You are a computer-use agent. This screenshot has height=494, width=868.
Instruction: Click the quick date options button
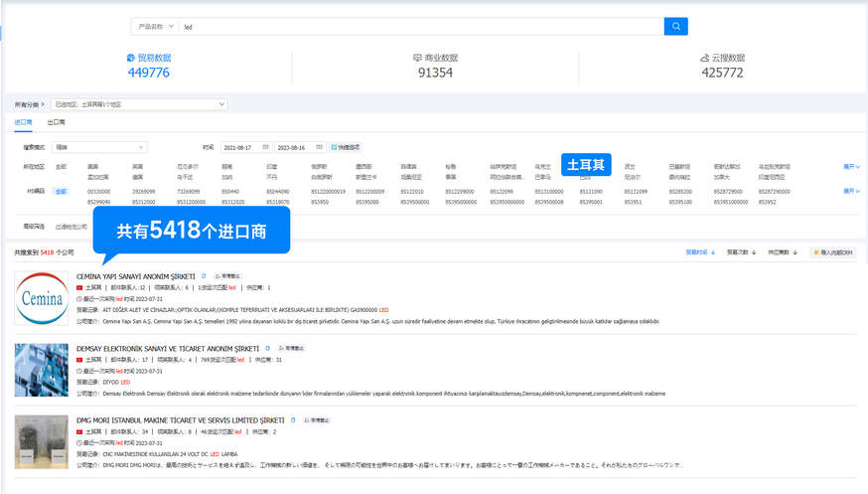[x=346, y=147]
